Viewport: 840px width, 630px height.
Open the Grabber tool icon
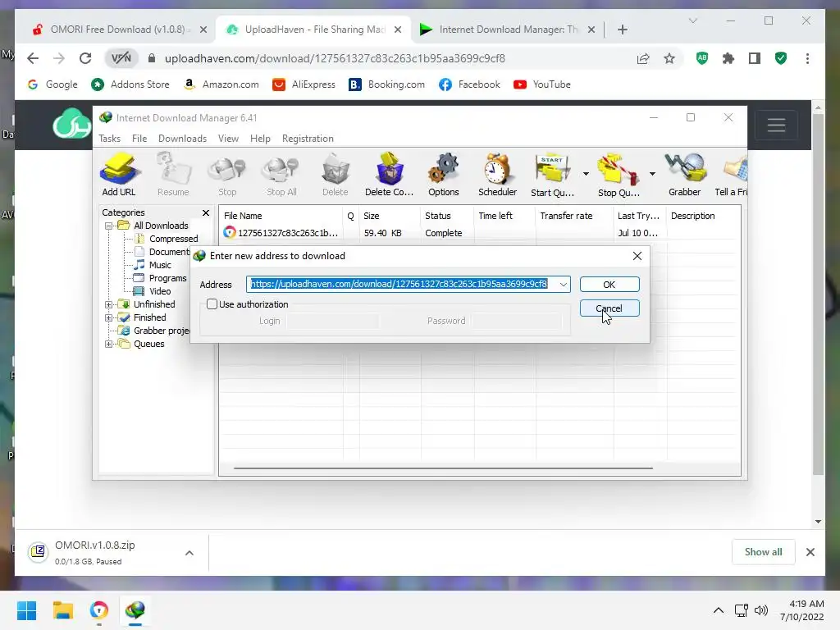[x=685, y=174]
